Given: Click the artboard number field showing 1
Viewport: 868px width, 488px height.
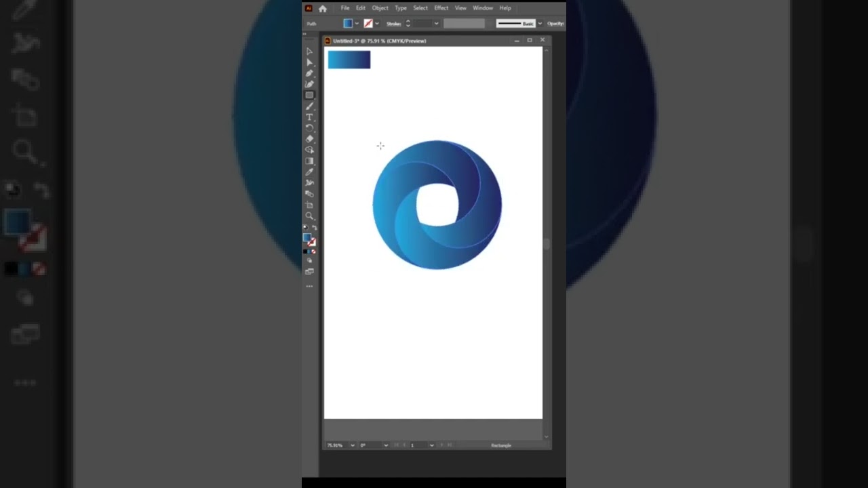Looking at the screenshot, I should [418, 445].
